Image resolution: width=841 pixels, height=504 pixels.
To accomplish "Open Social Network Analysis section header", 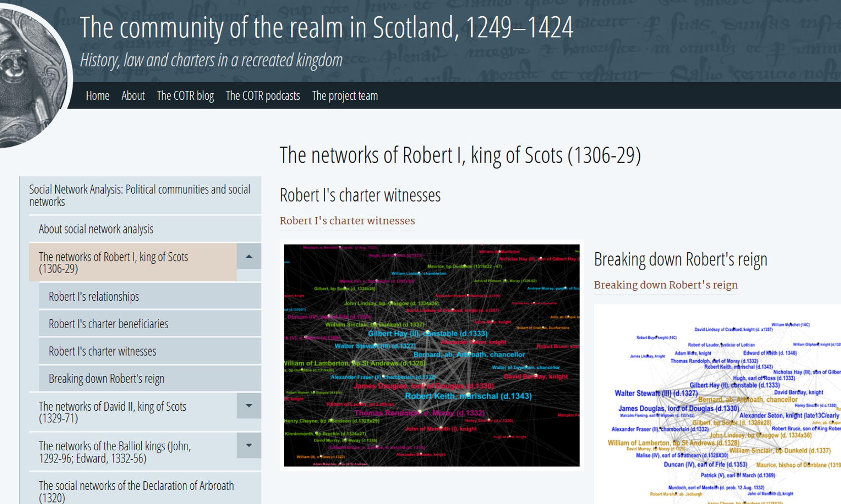I will (139, 195).
